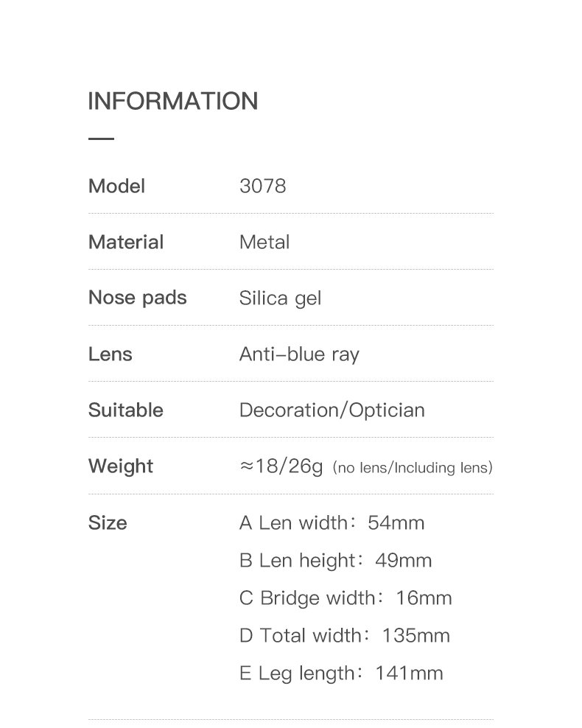Select the D Total width 135mm line
The width and height of the screenshot is (582, 728).
[344, 636]
